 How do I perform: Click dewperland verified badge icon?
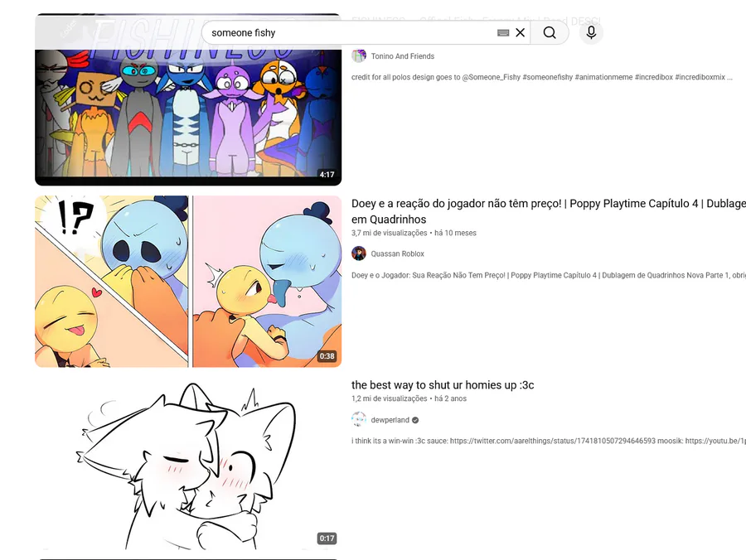point(415,420)
